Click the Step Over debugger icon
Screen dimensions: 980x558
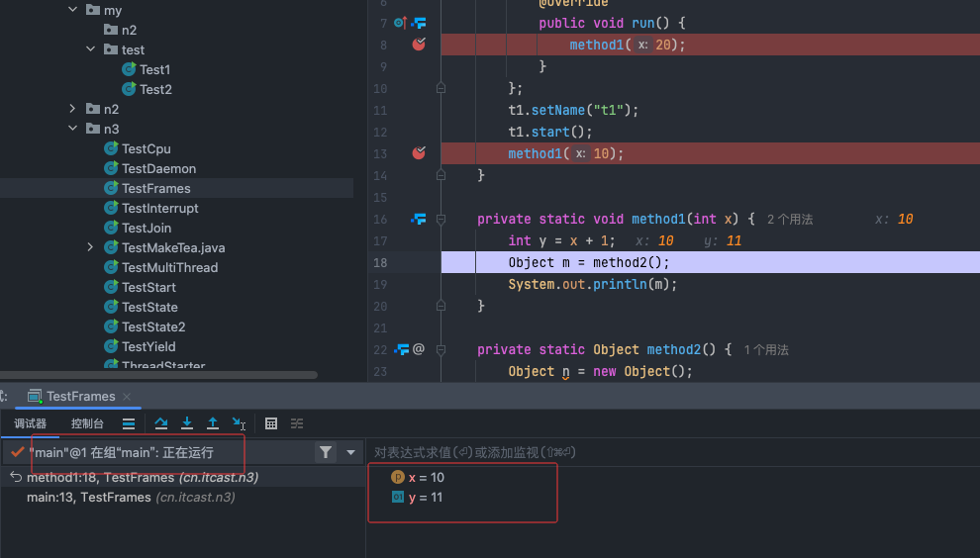162,423
